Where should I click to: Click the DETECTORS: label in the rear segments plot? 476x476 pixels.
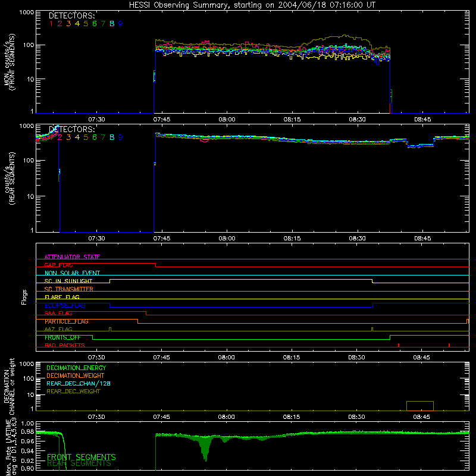coord(72,129)
